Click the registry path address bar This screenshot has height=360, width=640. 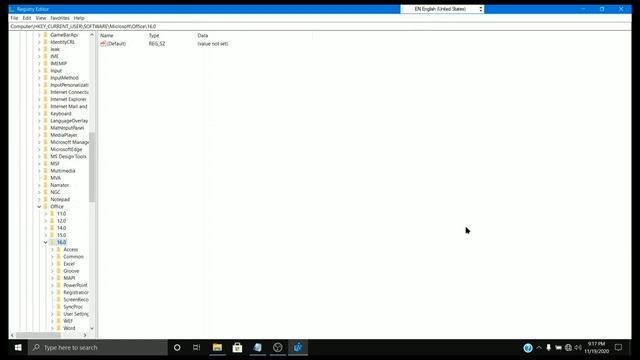320,26
